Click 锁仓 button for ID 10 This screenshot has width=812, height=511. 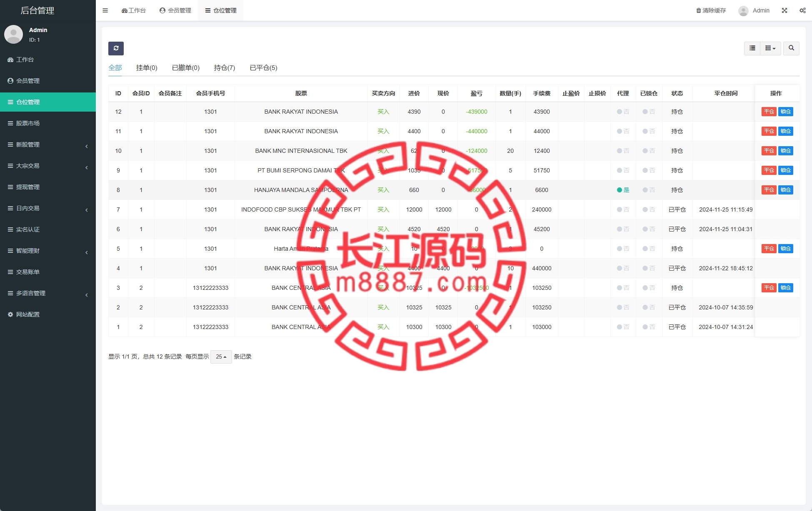click(x=786, y=151)
